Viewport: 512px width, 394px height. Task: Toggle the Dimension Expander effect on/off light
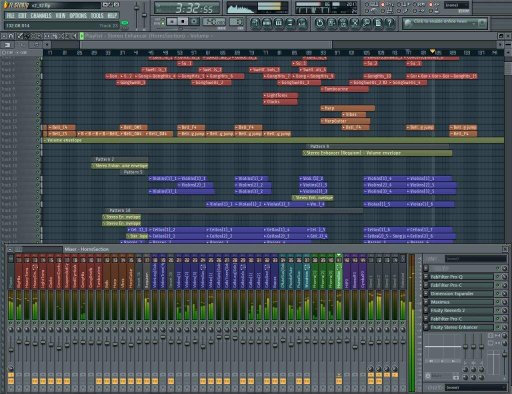[498, 294]
